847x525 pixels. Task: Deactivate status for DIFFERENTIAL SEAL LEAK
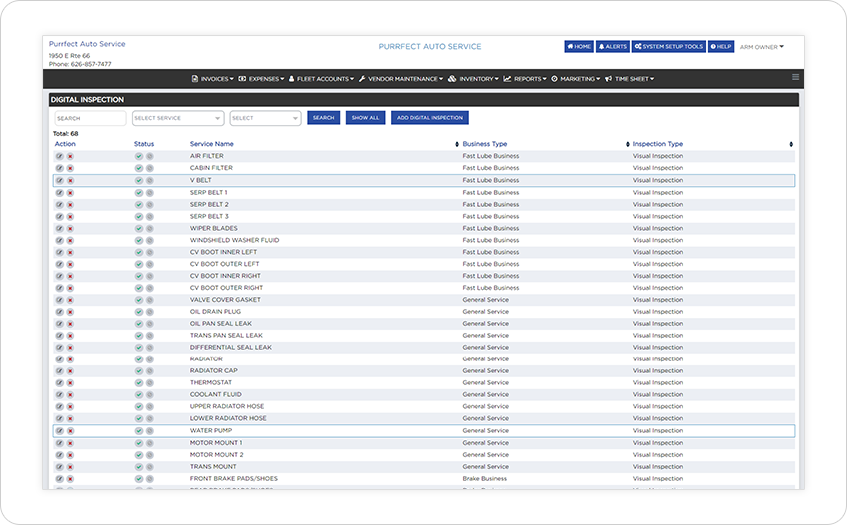(150, 347)
